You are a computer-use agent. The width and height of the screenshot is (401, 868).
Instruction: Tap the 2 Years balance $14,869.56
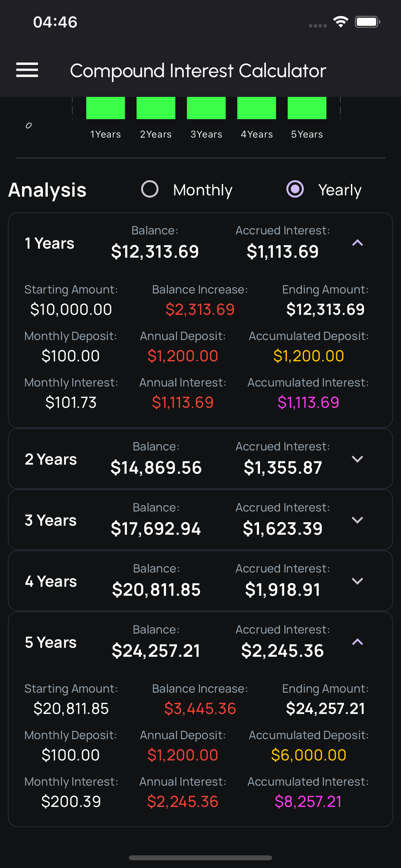click(x=156, y=468)
